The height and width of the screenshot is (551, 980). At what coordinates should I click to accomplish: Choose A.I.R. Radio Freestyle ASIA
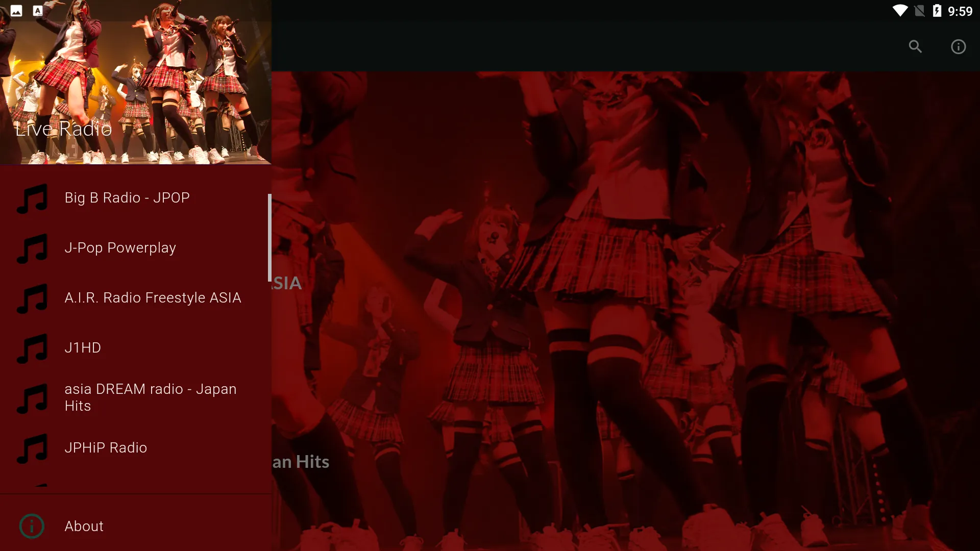tap(135, 298)
